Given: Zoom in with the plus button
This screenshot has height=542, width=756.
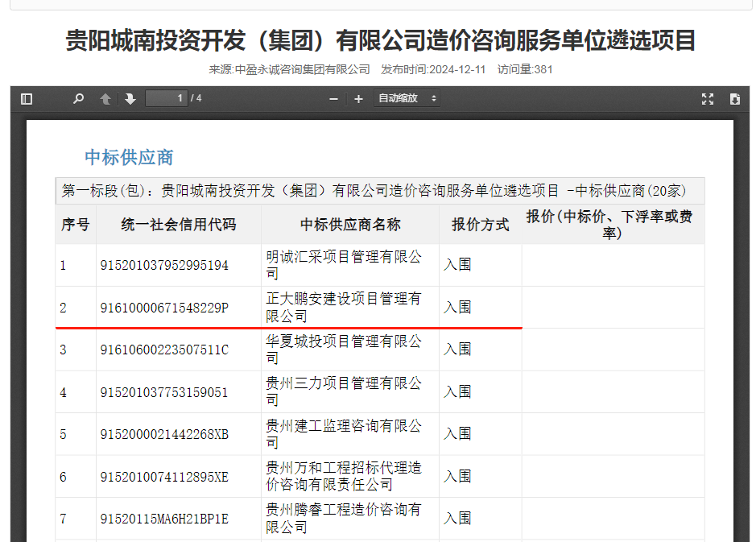Looking at the screenshot, I should (358, 99).
